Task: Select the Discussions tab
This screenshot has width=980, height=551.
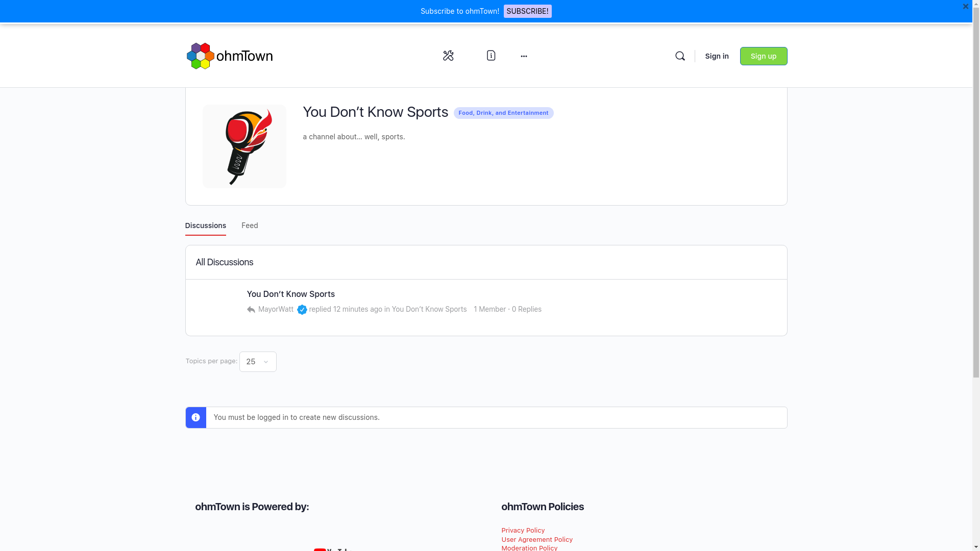Action: click(205, 226)
